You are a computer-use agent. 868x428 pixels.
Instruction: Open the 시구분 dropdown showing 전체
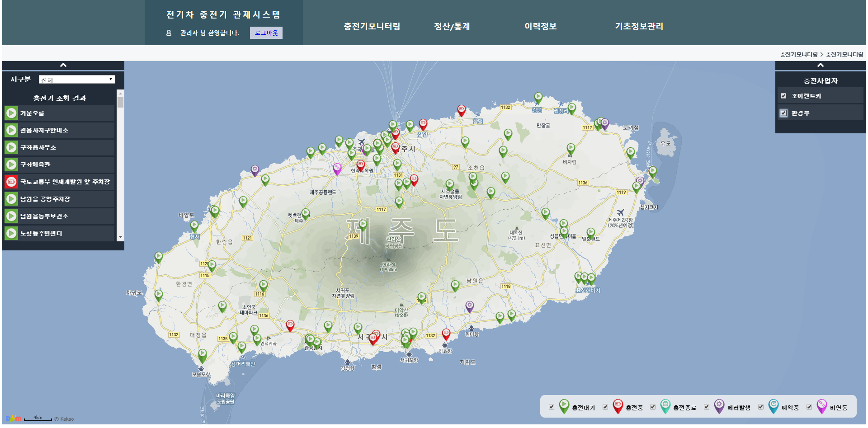click(77, 80)
